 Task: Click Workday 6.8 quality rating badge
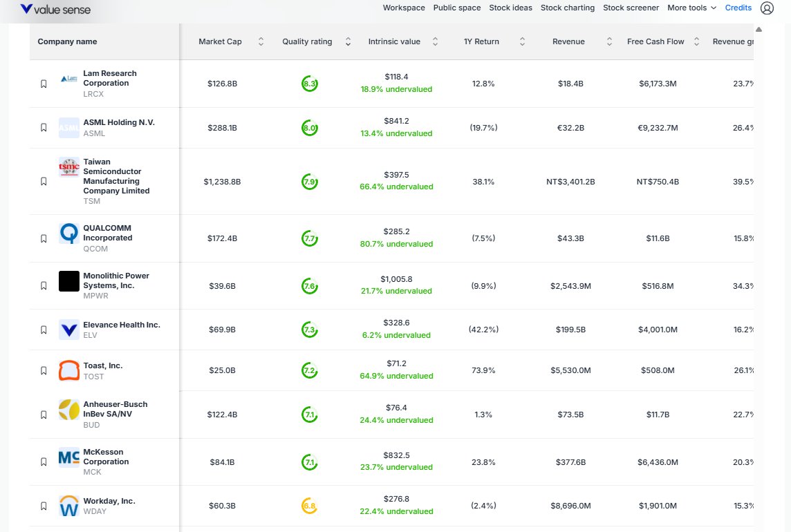tap(310, 506)
